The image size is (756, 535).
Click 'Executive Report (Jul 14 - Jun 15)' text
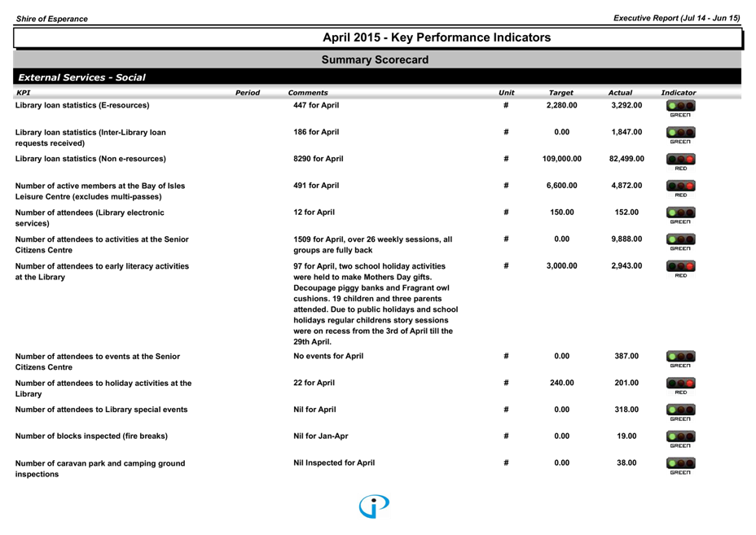pos(676,18)
